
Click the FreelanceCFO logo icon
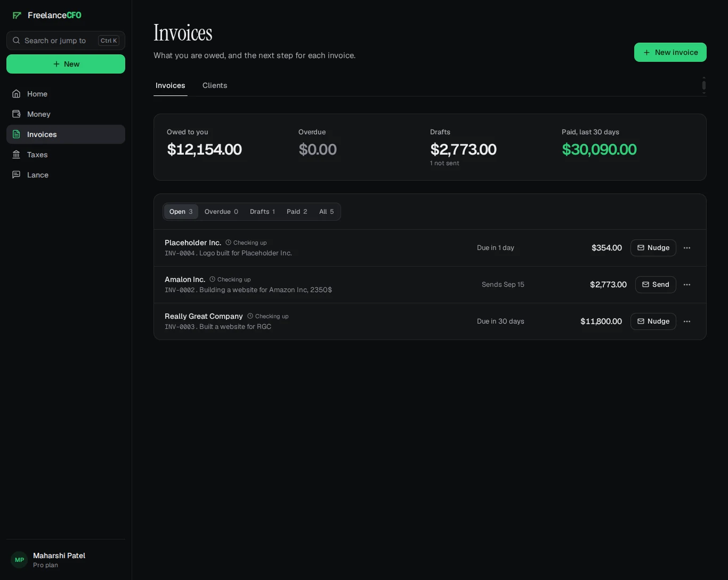click(17, 15)
